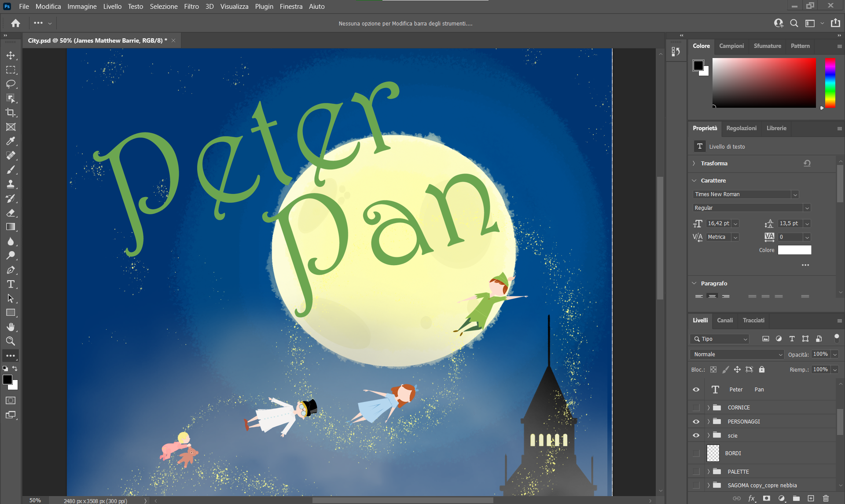Delete layer using the trash icon

[x=826, y=498]
